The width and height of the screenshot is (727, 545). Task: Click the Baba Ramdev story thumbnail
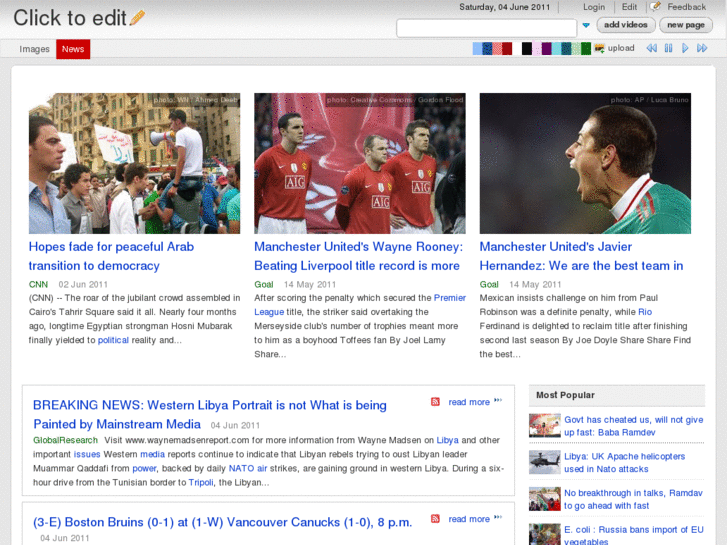coord(544,425)
